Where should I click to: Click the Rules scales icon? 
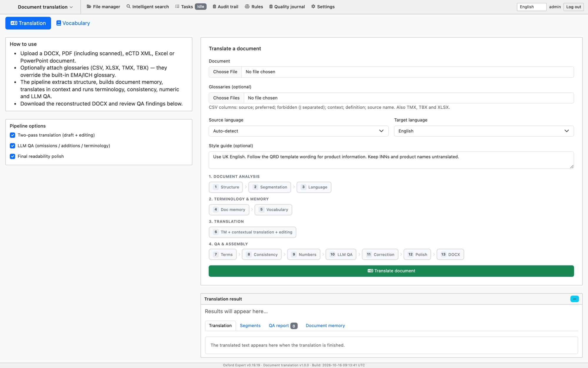coord(247,6)
